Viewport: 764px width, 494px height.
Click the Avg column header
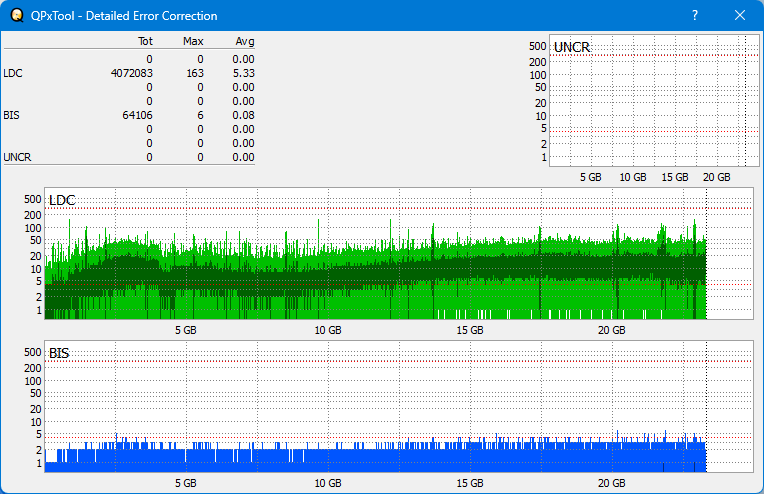tap(245, 41)
